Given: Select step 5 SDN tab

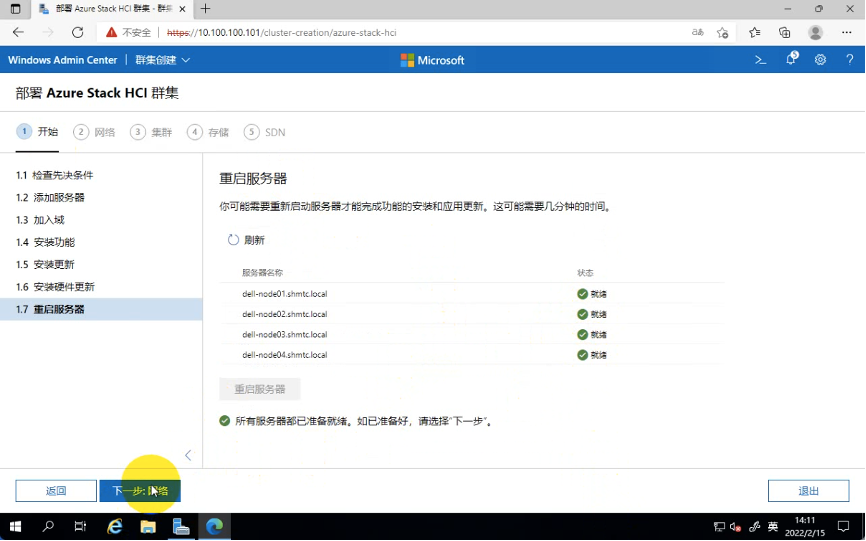Looking at the screenshot, I should [x=265, y=132].
